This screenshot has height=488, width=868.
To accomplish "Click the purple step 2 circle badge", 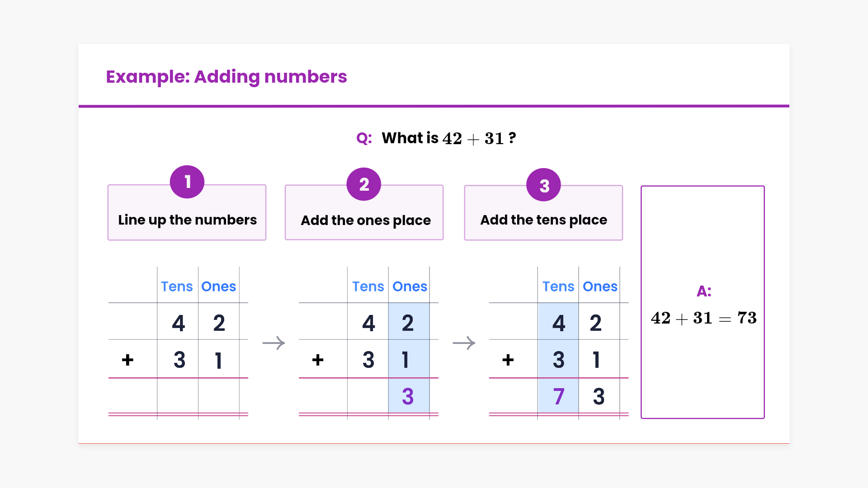I will pyautogui.click(x=364, y=184).
